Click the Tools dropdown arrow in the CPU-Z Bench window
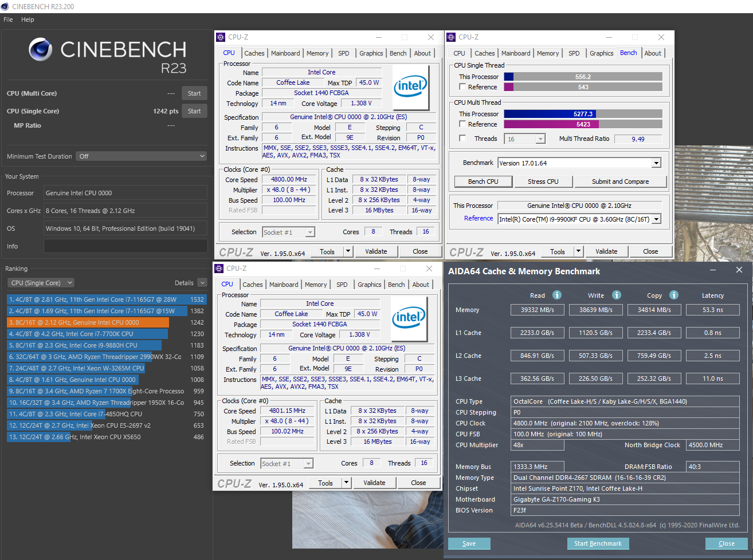Viewport: 753px width, 560px height. (578, 251)
